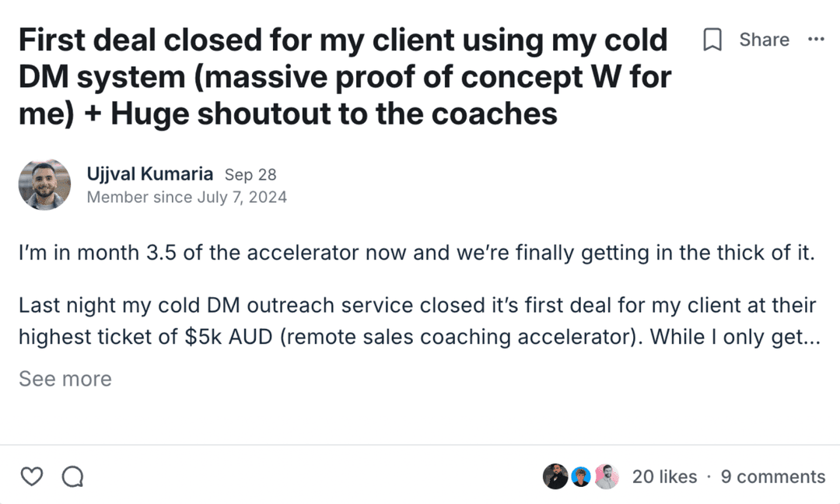Click the second liker avatar with blue background
This screenshot has height=504, width=840.
coord(581,476)
